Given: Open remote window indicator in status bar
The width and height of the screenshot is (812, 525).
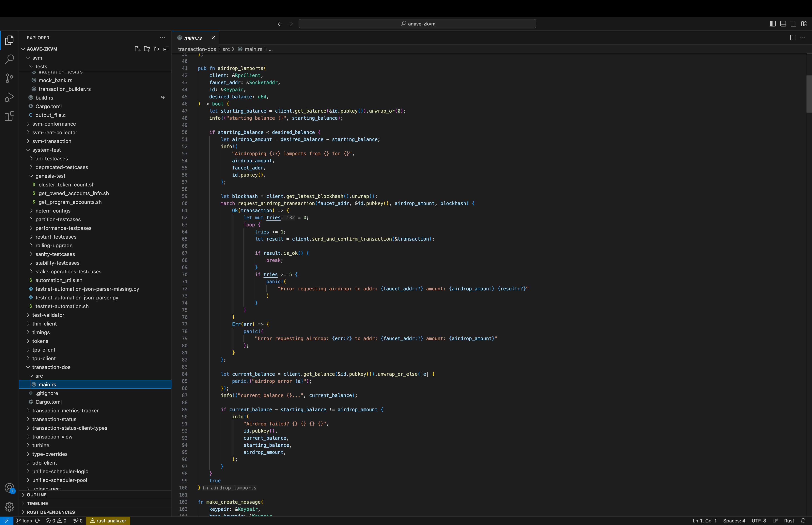Looking at the screenshot, I should [x=7, y=521].
